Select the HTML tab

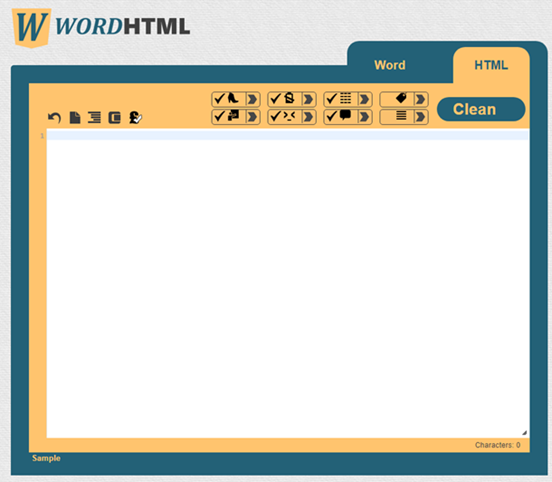491,65
